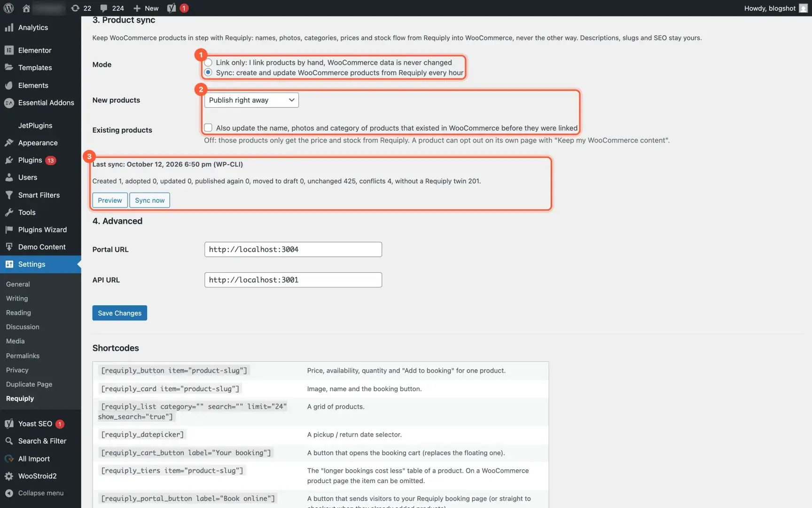Open the Privacy settings submenu item
The height and width of the screenshot is (508, 812).
coord(17,370)
